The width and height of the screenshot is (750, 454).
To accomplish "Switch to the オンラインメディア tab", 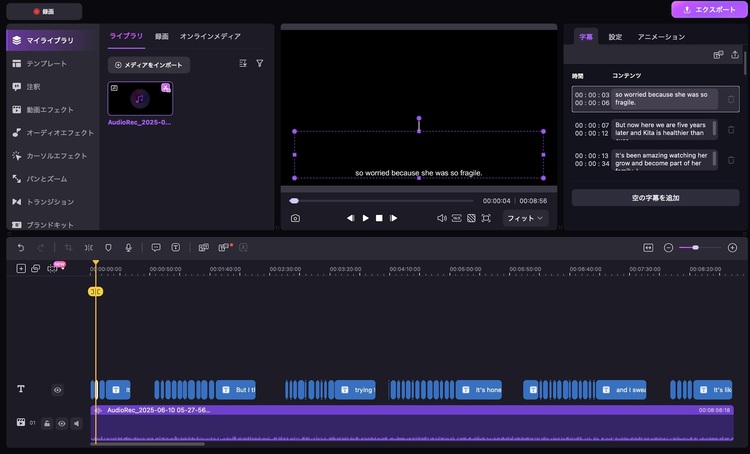I will coord(210,36).
